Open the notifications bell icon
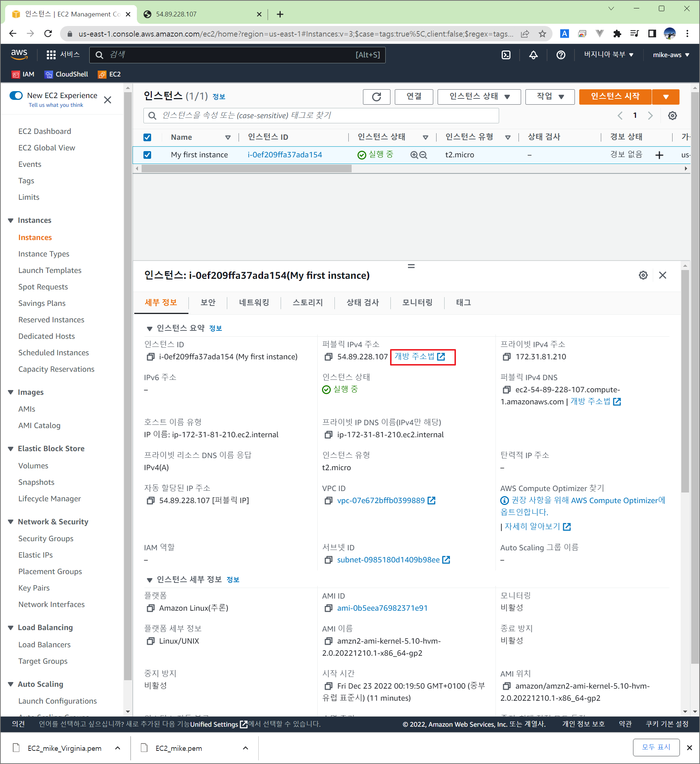 [x=533, y=55]
